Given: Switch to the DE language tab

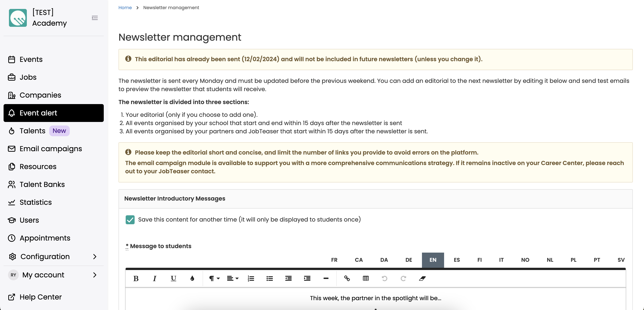Looking at the screenshot, I should 409,260.
